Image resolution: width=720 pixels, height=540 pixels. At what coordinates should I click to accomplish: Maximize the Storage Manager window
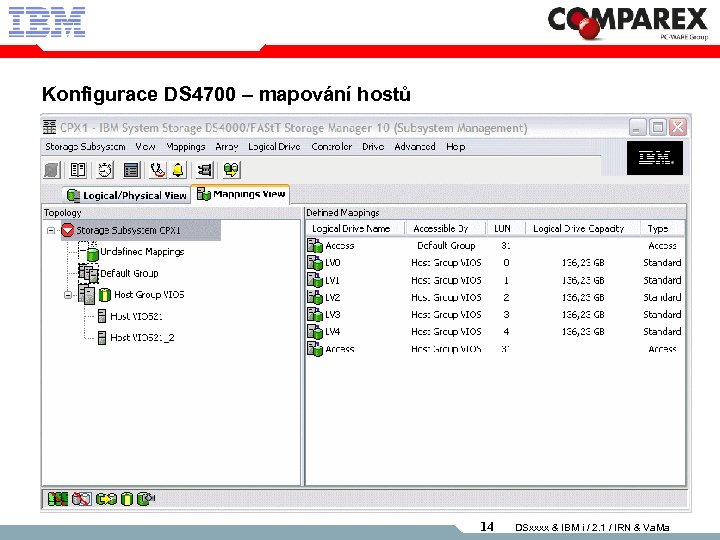658,127
